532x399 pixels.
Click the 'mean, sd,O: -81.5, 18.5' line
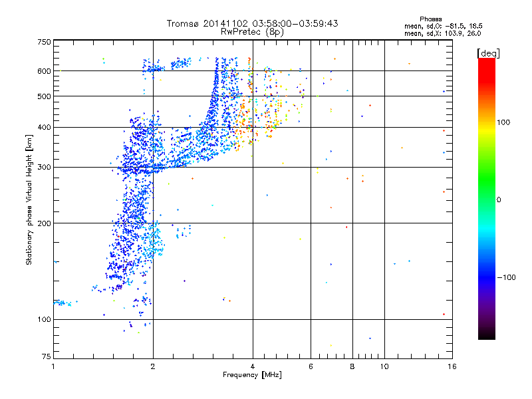pyautogui.click(x=443, y=26)
